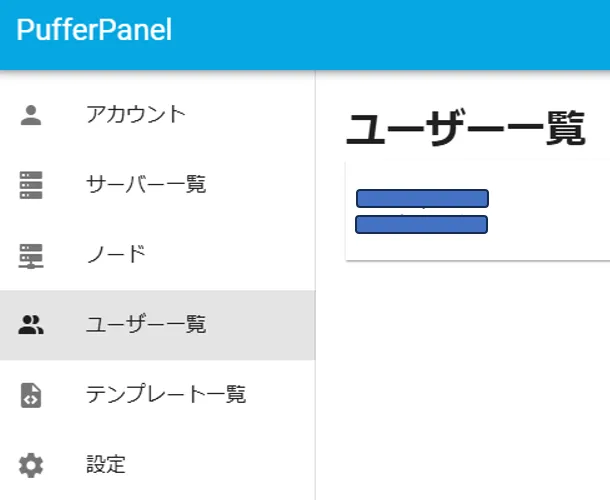Click the Nodes network server icon
This screenshot has width=610, height=500.
pos(31,255)
